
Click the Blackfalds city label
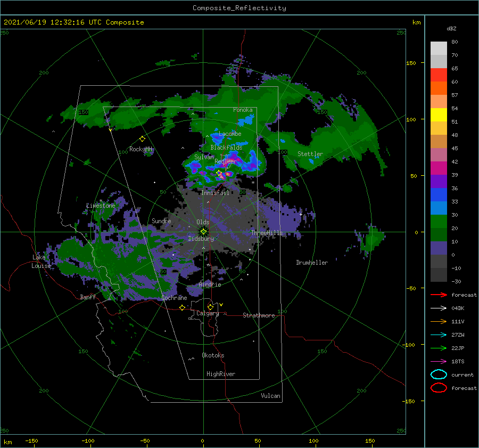coord(226,148)
